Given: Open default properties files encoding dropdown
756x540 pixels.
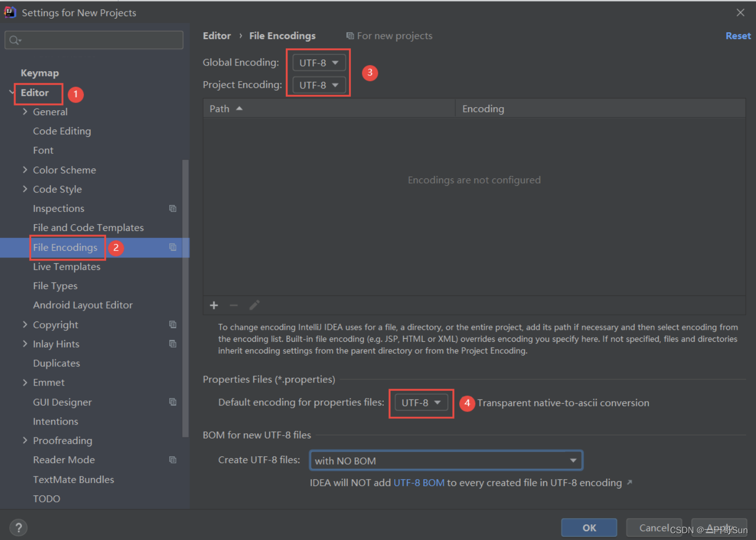Looking at the screenshot, I should (x=421, y=403).
